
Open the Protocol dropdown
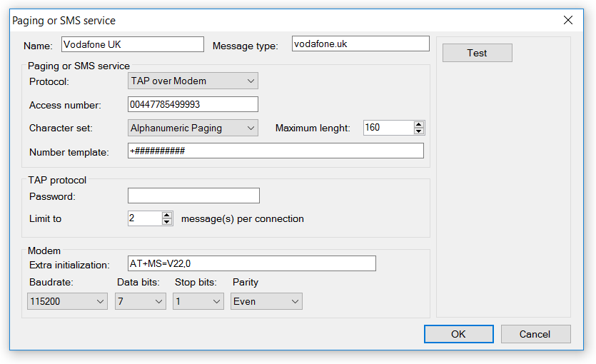pyautogui.click(x=193, y=81)
